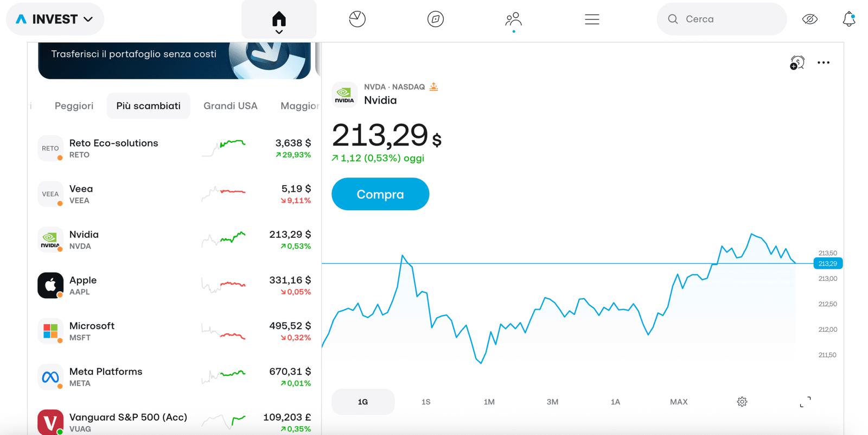The height and width of the screenshot is (435, 868).
Task: Click the Microsoft logo icon
Action: point(50,331)
